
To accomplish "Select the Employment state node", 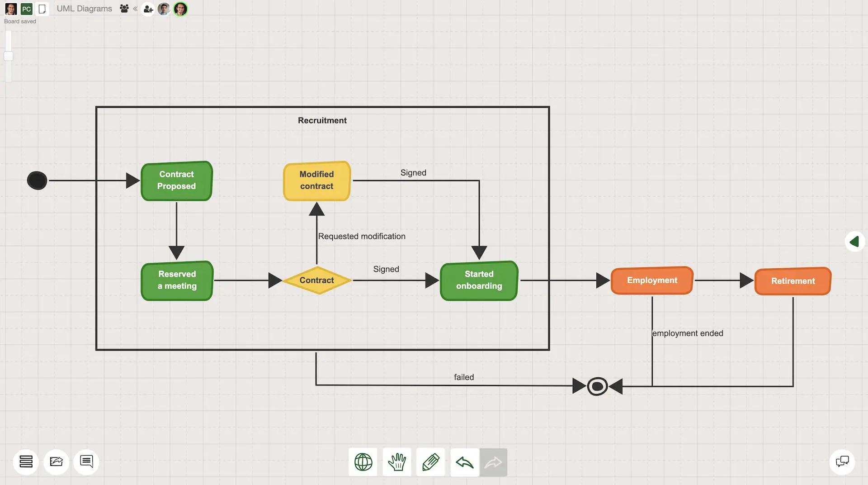I will click(652, 281).
